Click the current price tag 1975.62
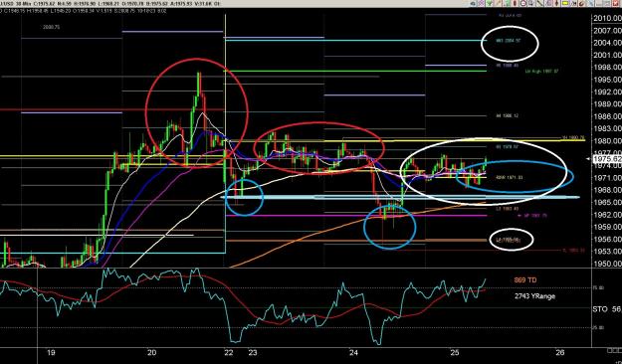Viewport: 622px width, 364px height. [x=607, y=159]
